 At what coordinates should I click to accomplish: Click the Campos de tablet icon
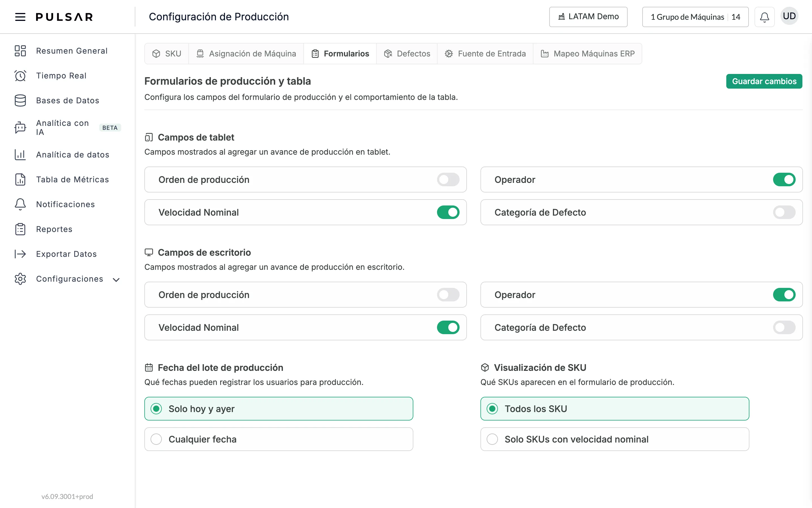[149, 137]
